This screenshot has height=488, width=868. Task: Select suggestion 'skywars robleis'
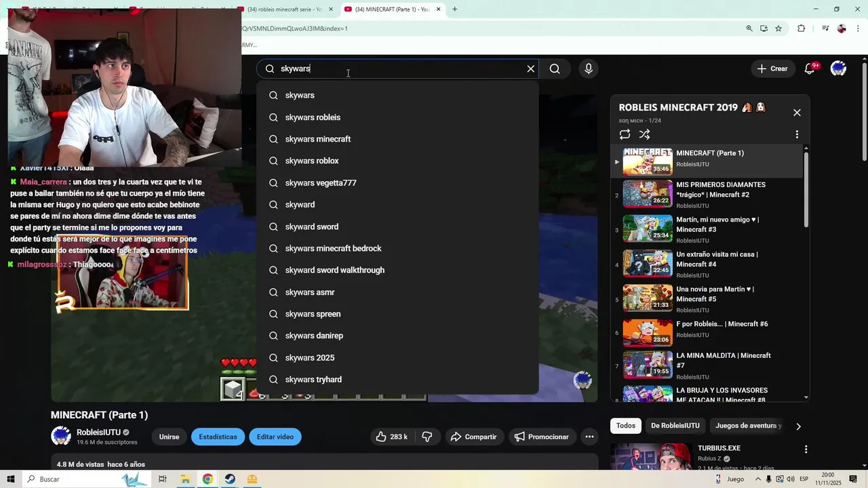(397, 117)
